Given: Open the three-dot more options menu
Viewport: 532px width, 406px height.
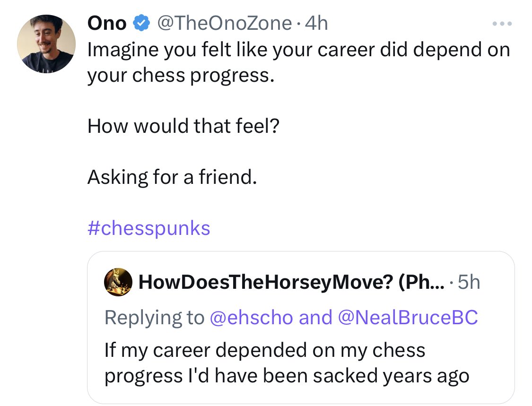Looking at the screenshot, I should (501, 24).
